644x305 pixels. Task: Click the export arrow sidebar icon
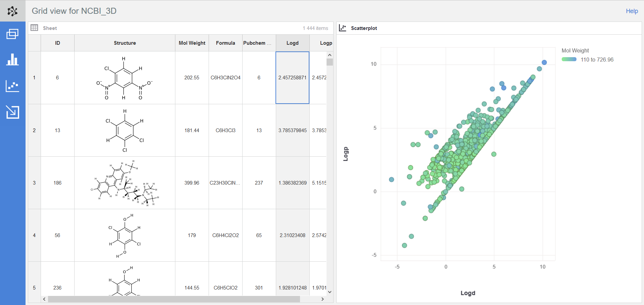point(12,112)
